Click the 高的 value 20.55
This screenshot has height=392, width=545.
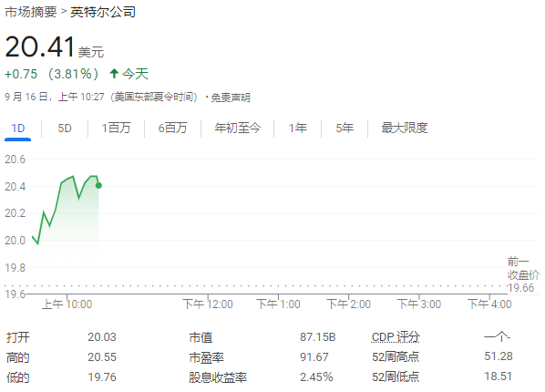point(102,356)
